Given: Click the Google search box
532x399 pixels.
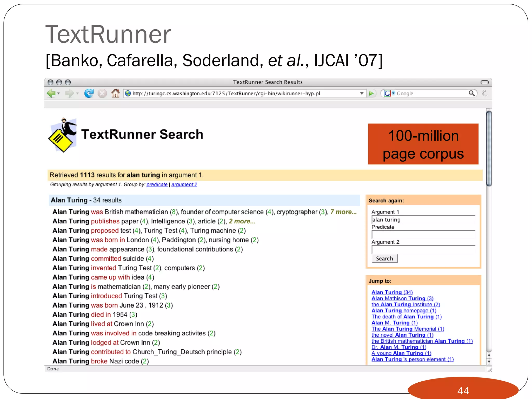Looking at the screenshot, I should pyautogui.click(x=431, y=93).
